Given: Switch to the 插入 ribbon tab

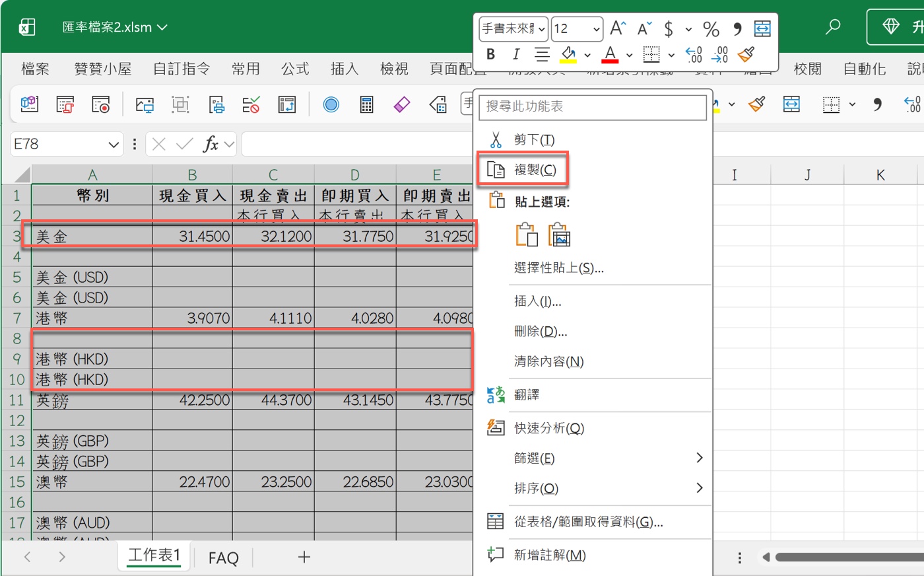Looking at the screenshot, I should [345, 69].
